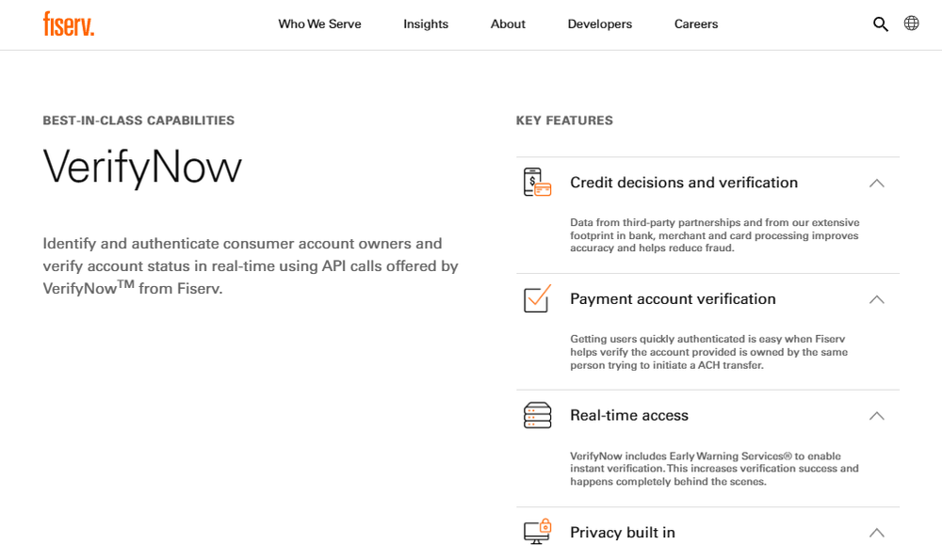
Task: Click the VerifyNow page title
Action: pyautogui.click(x=142, y=167)
